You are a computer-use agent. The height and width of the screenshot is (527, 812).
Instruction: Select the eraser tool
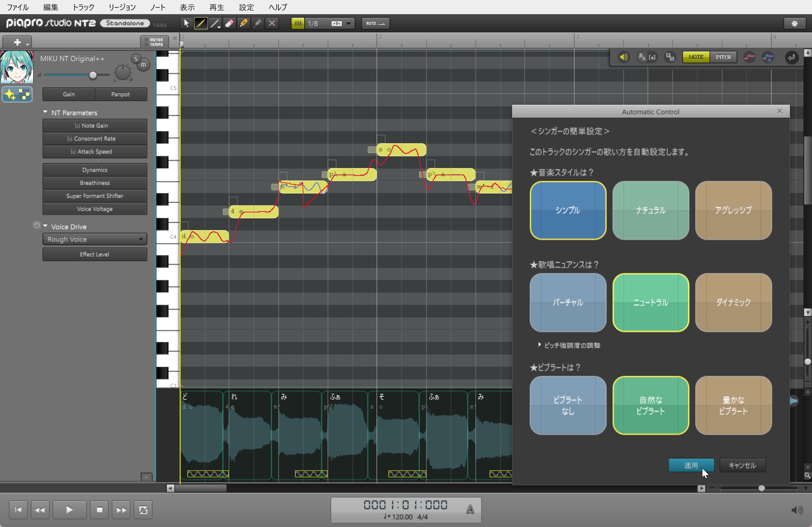[x=229, y=23]
